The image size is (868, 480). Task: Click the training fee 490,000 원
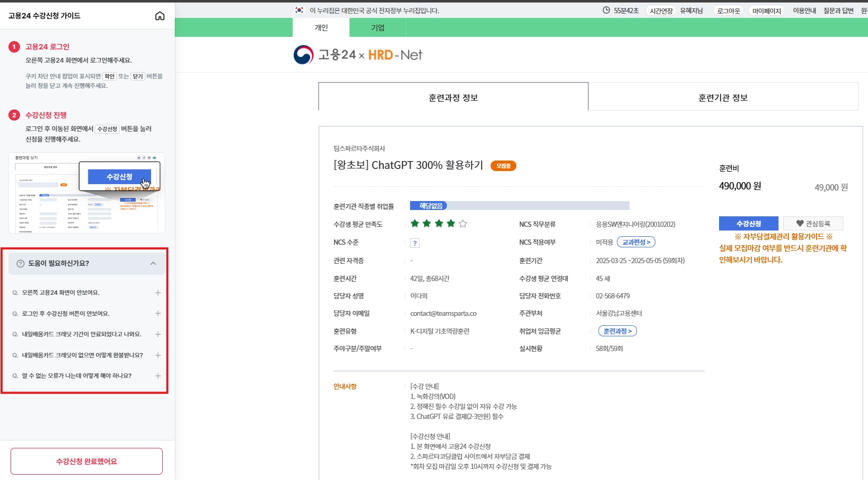740,186
